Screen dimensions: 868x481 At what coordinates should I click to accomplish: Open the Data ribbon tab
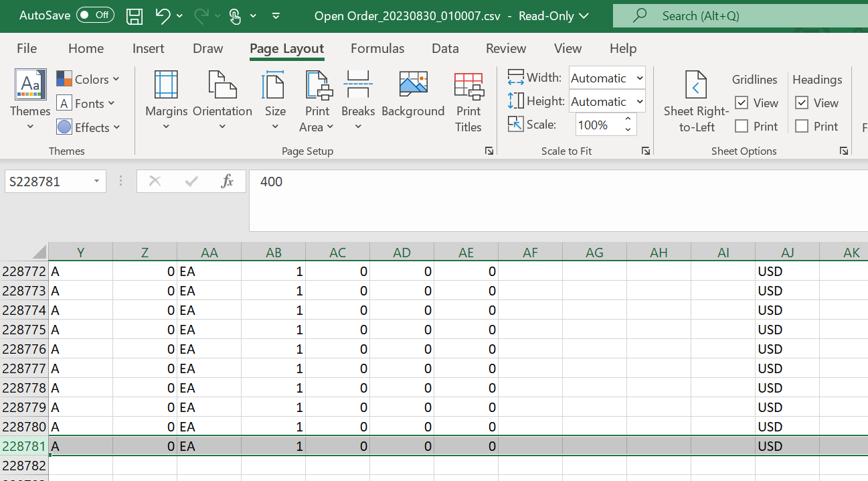[445, 48]
